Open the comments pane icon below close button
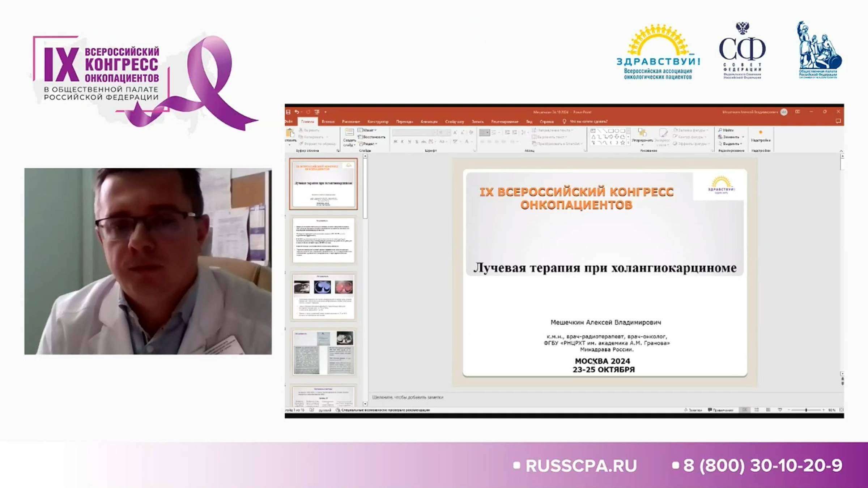This screenshot has height=488, width=868. tap(838, 121)
